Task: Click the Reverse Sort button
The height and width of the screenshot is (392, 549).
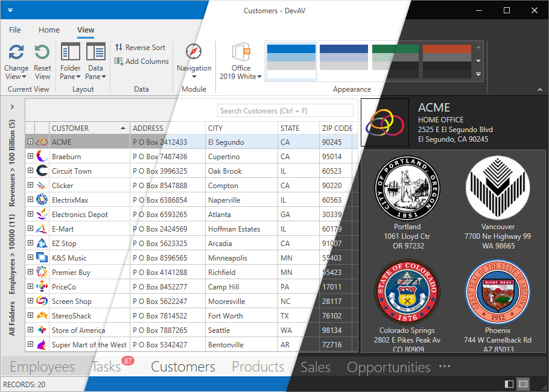Action: pos(140,48)
